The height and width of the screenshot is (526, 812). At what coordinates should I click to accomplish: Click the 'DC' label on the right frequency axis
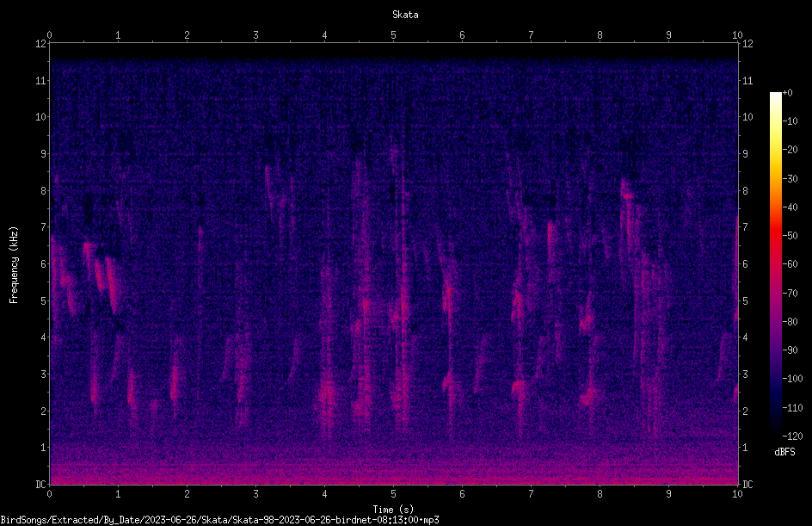coord(747,484)
